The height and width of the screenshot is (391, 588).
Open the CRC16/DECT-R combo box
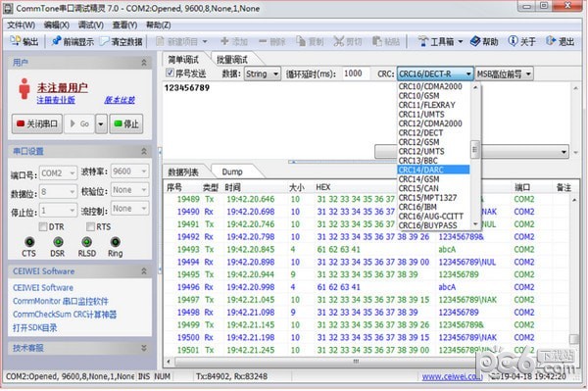pos(435,73)
